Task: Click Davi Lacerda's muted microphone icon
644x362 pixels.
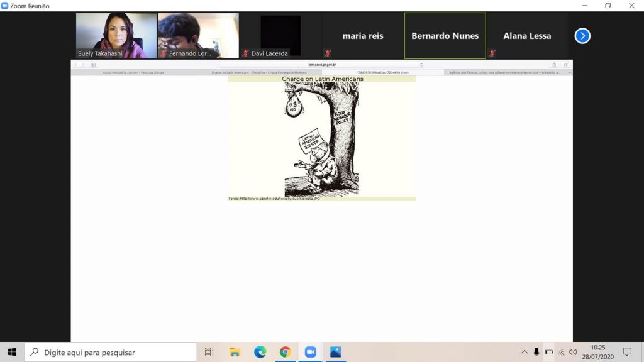Action: 246,53
